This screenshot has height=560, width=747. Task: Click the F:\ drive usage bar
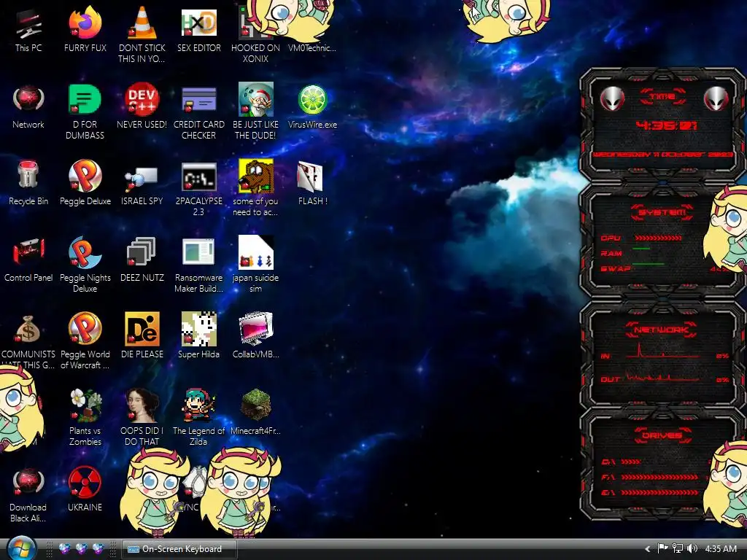tap(659, 477)
